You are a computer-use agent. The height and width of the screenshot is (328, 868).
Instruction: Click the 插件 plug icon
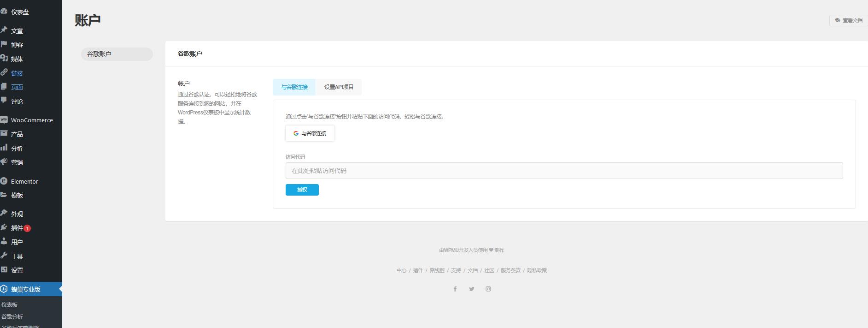coord(4,227)
